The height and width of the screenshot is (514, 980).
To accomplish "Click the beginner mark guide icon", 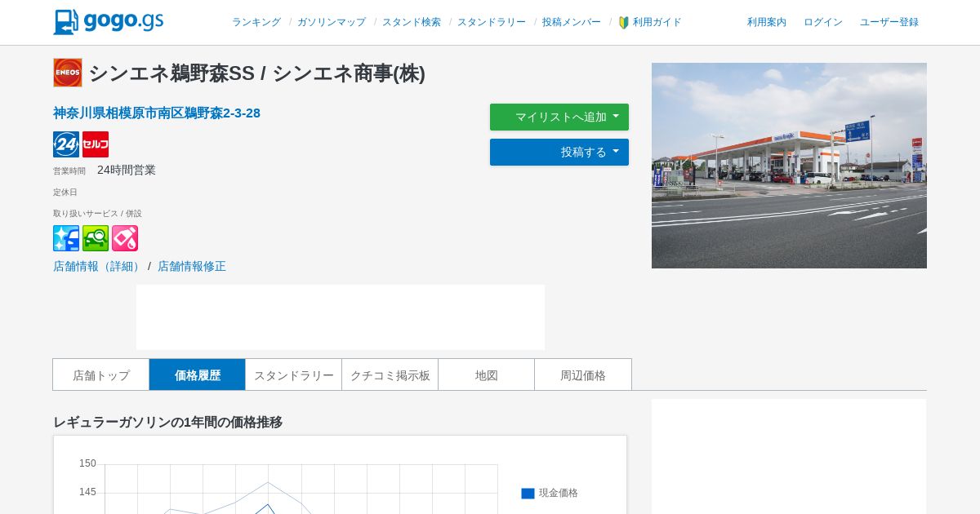I will tap(624, 23).
